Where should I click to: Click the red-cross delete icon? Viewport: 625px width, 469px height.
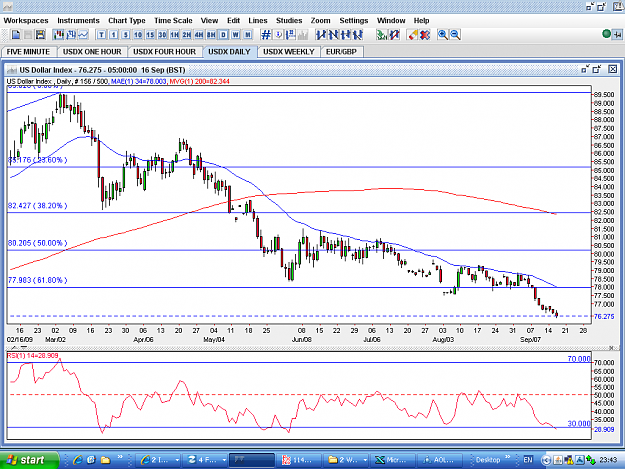click(x=425, y=35)
